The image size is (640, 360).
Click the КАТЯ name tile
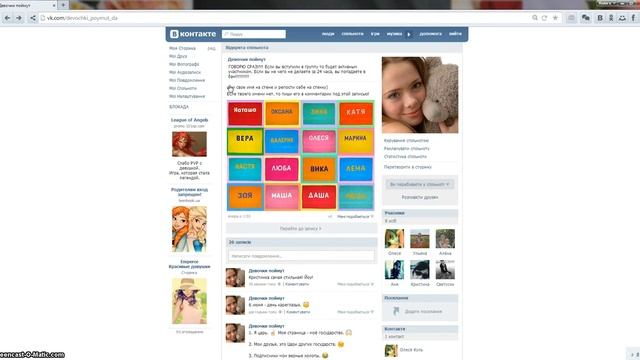tap(356, 113)
